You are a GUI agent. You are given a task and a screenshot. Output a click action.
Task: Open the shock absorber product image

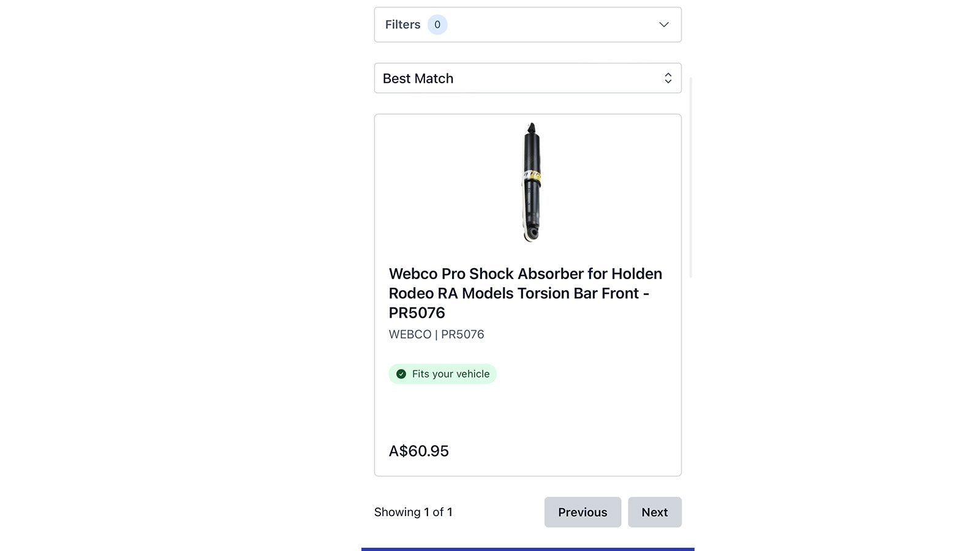(531, 182)
